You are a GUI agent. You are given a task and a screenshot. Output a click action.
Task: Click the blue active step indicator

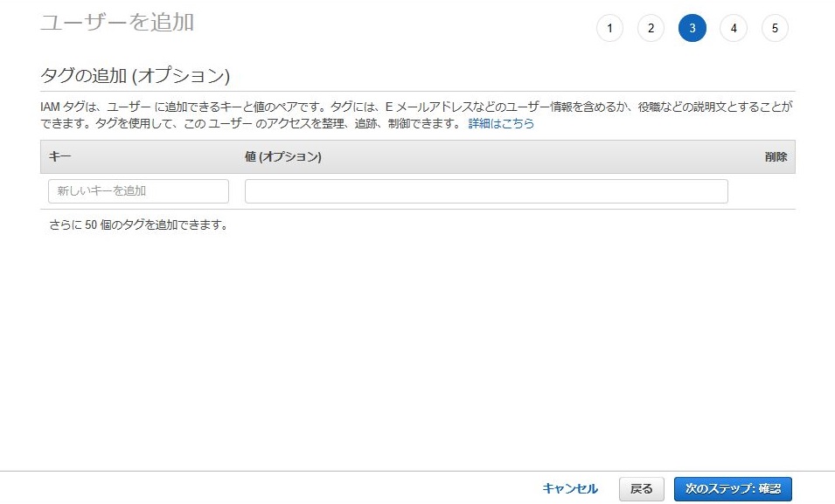(692, 27)
